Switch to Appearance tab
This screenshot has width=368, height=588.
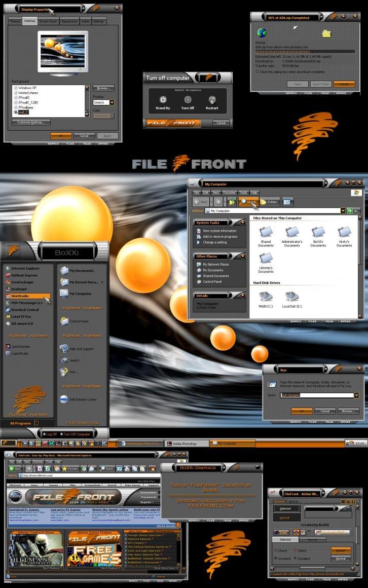(x=69, y=21)
